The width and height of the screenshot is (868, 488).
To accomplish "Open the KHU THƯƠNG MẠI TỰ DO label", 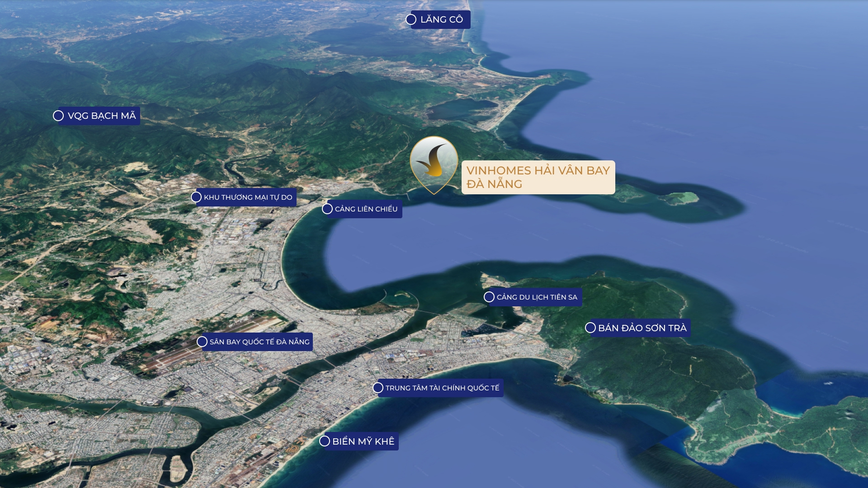I will click(x=247, y=197).
